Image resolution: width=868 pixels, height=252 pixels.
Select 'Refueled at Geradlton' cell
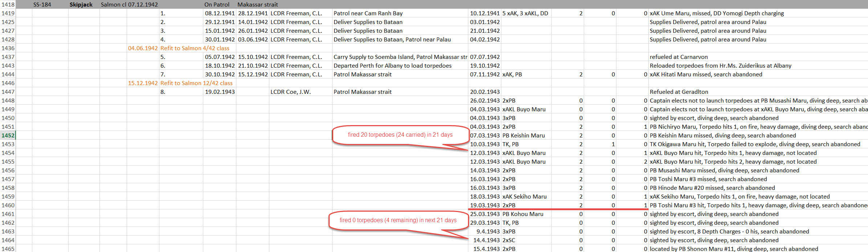679,92
